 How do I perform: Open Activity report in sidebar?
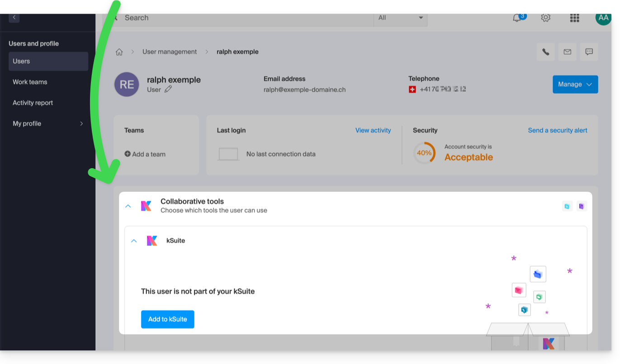click(x=33, y=103)
